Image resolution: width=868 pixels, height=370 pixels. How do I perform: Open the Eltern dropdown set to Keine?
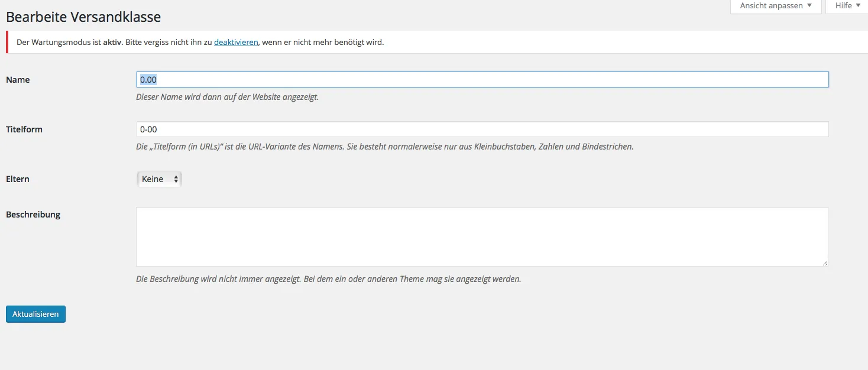[x=159, y=179]
